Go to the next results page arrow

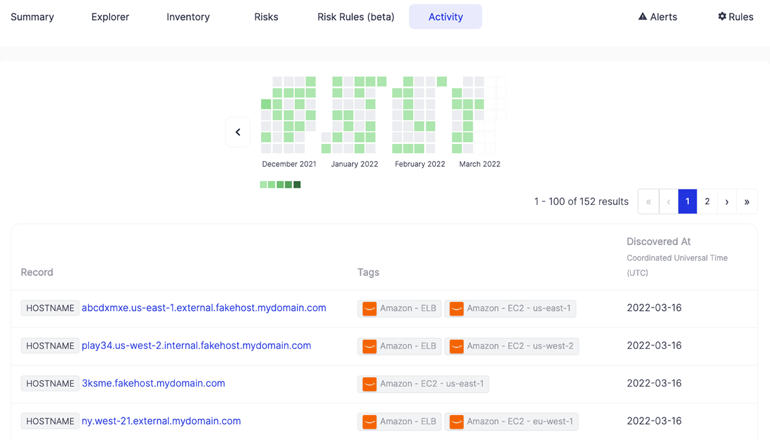[727, 201]
